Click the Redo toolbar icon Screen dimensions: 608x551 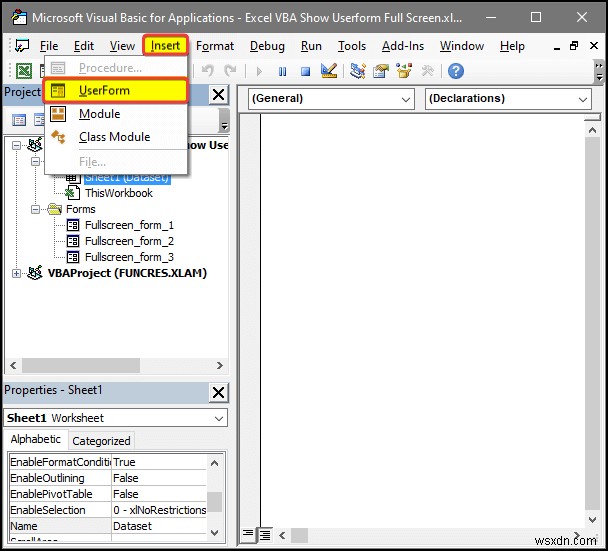[230, 71]
